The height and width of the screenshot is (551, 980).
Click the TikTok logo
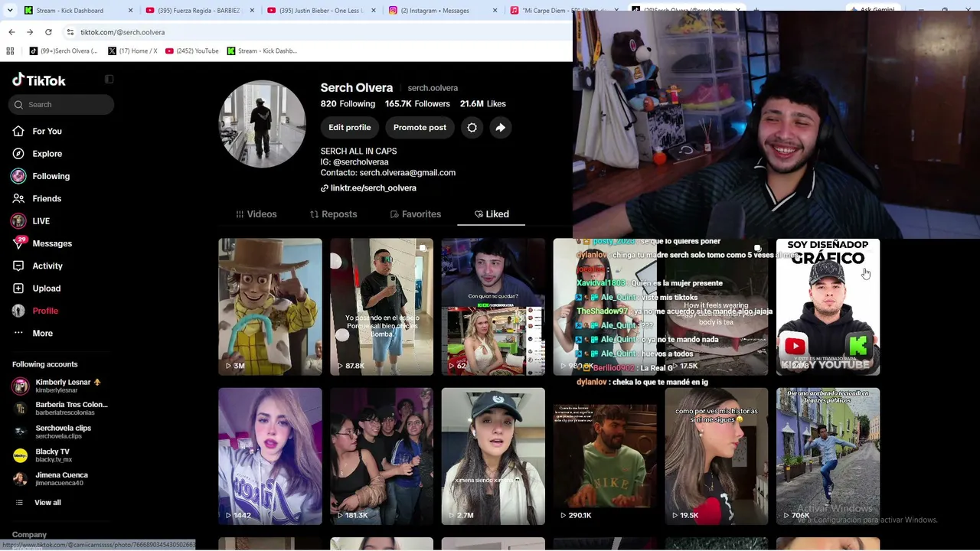click(x=39, y=80)
